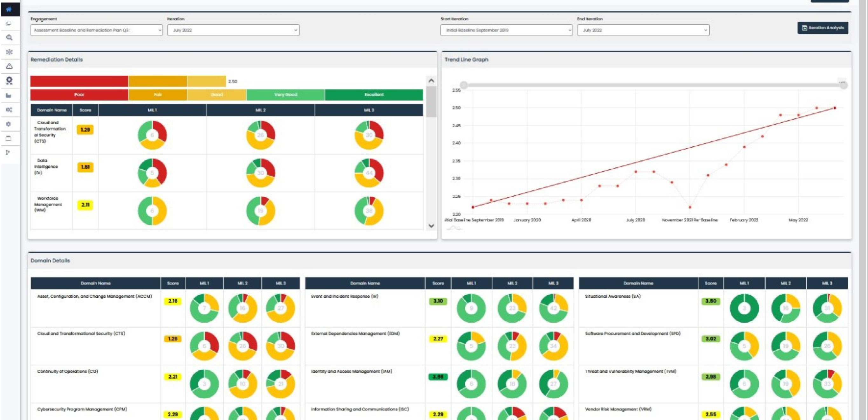Open the magnifier search icon in sidebar
This screenshot has width=868, height=420.
pyautogui.click(x=9, y=38)
